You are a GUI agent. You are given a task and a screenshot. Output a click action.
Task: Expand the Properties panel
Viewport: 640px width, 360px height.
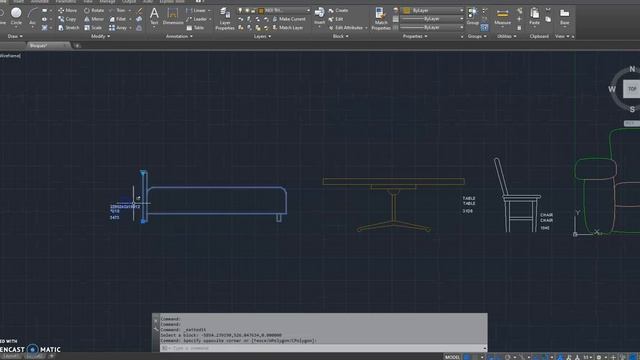415,36
